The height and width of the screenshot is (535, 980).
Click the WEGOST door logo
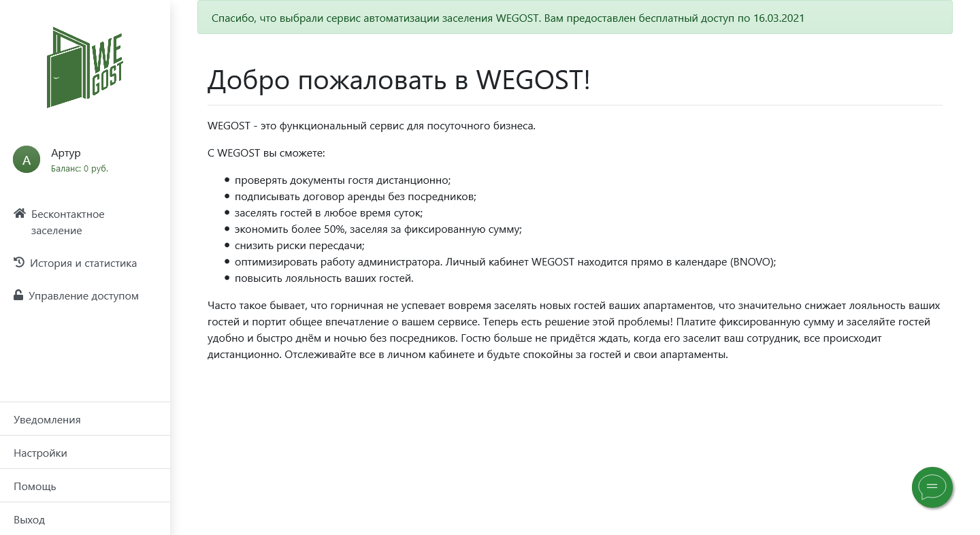[x=85, y=67]
